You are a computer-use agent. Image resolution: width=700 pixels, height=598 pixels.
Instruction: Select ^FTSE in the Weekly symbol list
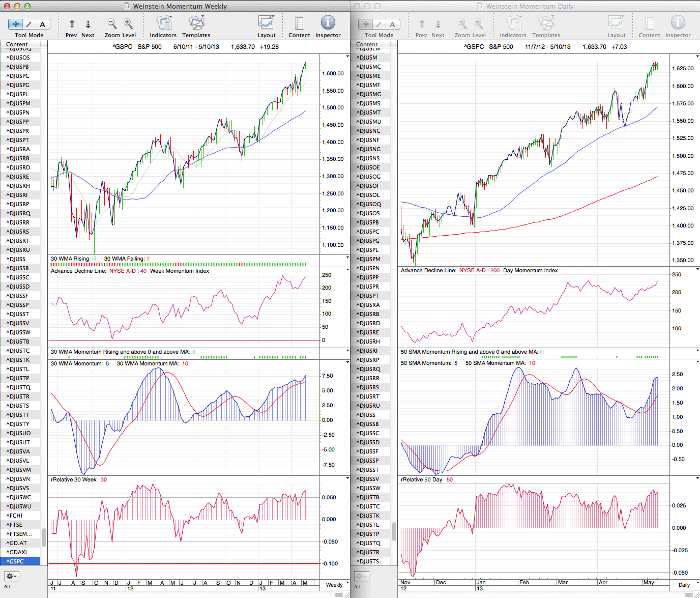coord(20,525)
